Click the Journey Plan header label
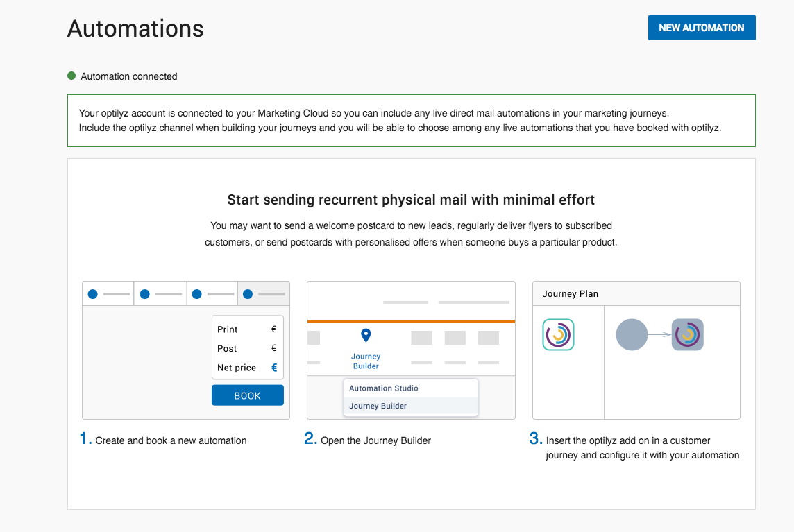This screenshot has width=794, height=532. (x=571, y=293)
